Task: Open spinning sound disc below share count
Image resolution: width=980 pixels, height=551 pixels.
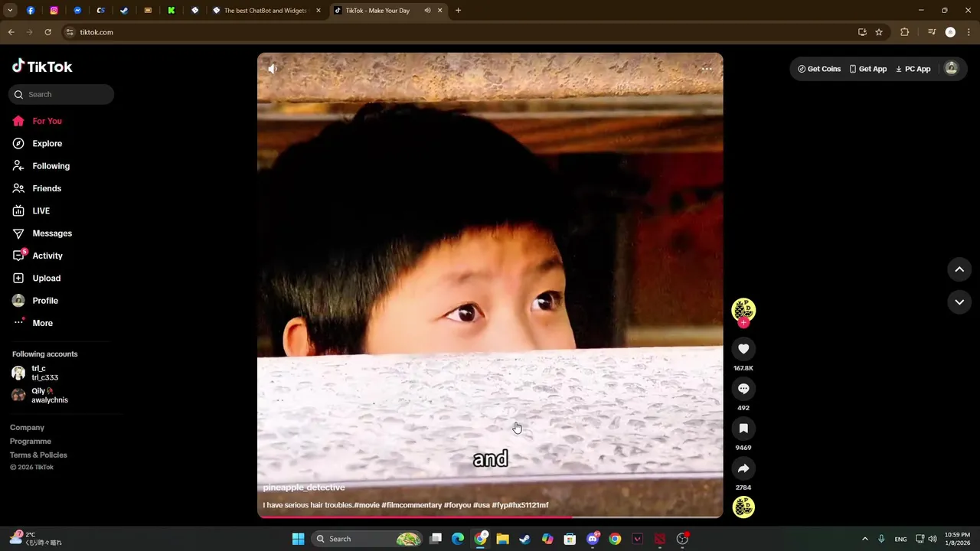Action: pos(743,507)
